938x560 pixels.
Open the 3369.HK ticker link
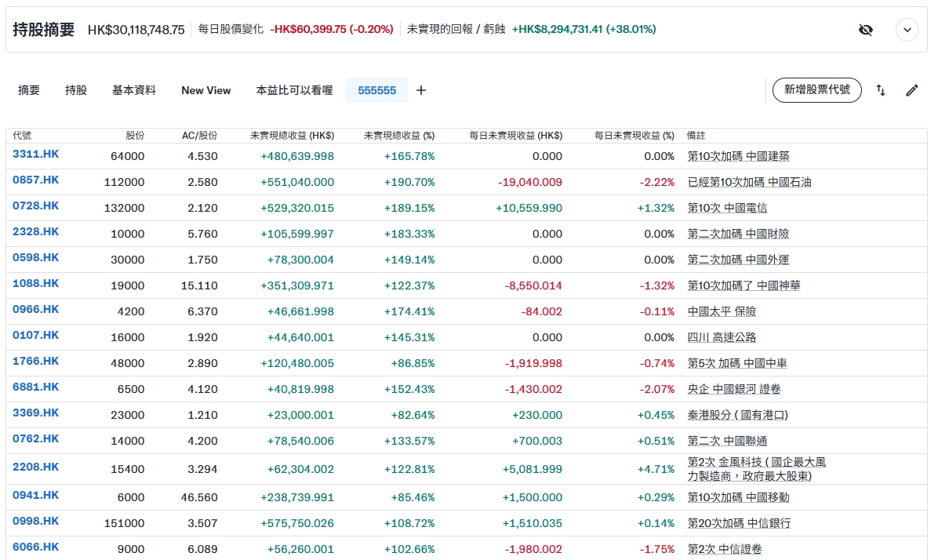click(36, 413)
